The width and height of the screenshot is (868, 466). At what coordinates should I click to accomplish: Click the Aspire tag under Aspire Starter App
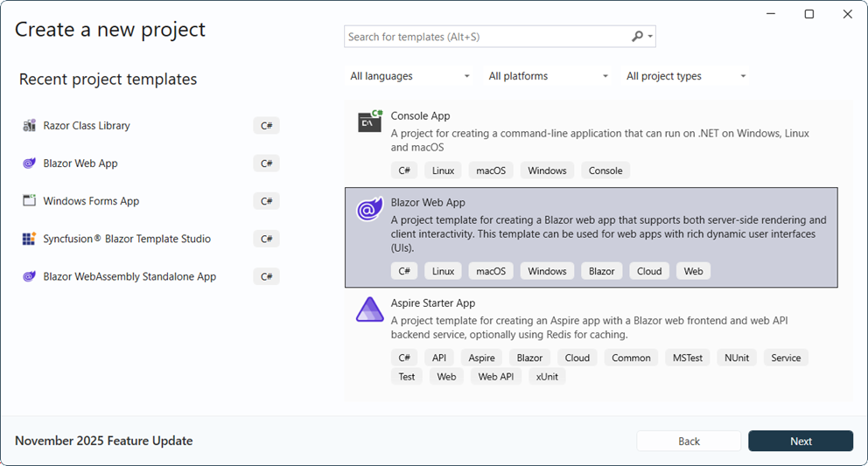(481, 358)
